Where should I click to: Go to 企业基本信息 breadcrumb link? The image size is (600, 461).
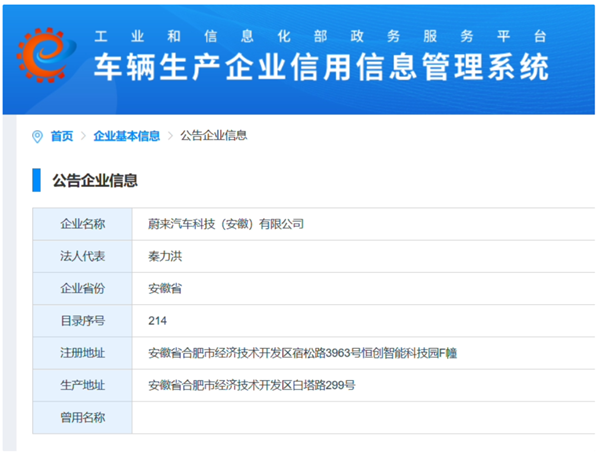[127, 136]
